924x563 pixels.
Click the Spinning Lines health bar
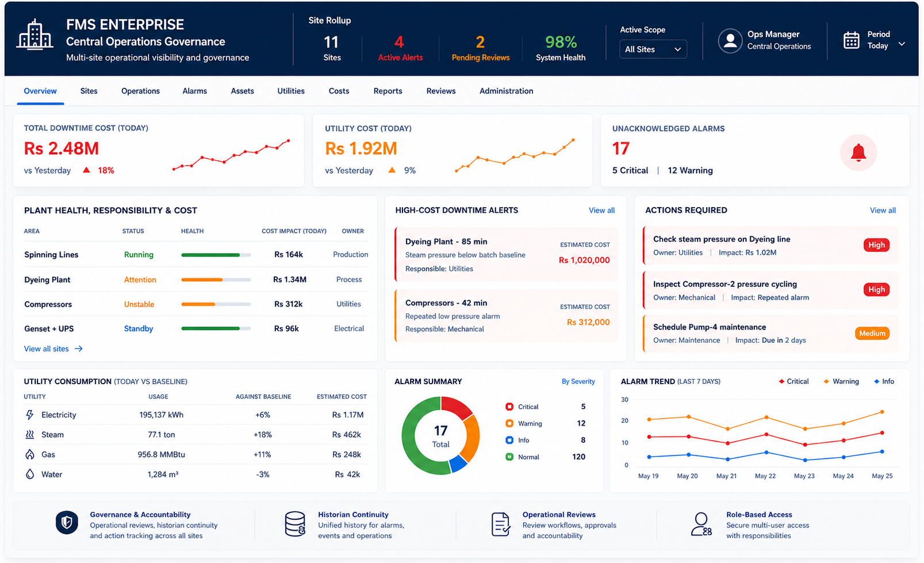pyautogui.click(x=216, y=255)
